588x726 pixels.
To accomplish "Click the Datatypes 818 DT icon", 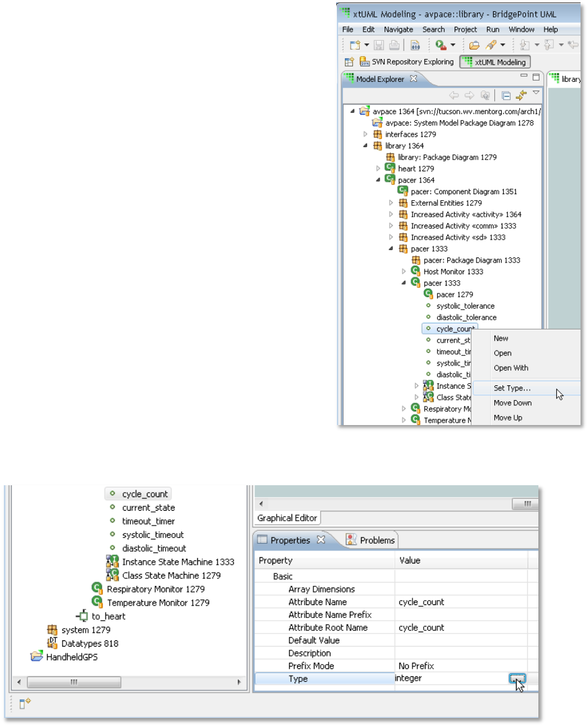I will pyautogui.click(x=52, y=643).
